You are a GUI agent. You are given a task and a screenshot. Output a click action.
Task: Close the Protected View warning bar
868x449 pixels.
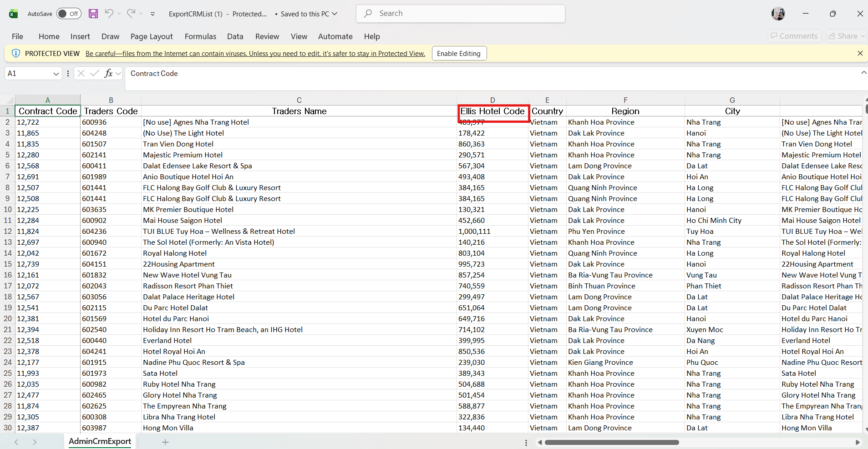click(x=860, y=53)
